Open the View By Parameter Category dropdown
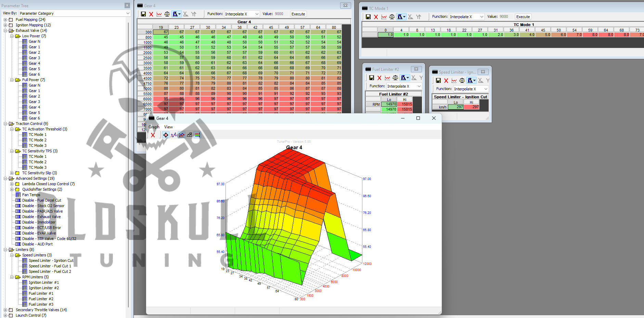The image size is (644, 318). [x=75, y=13]
